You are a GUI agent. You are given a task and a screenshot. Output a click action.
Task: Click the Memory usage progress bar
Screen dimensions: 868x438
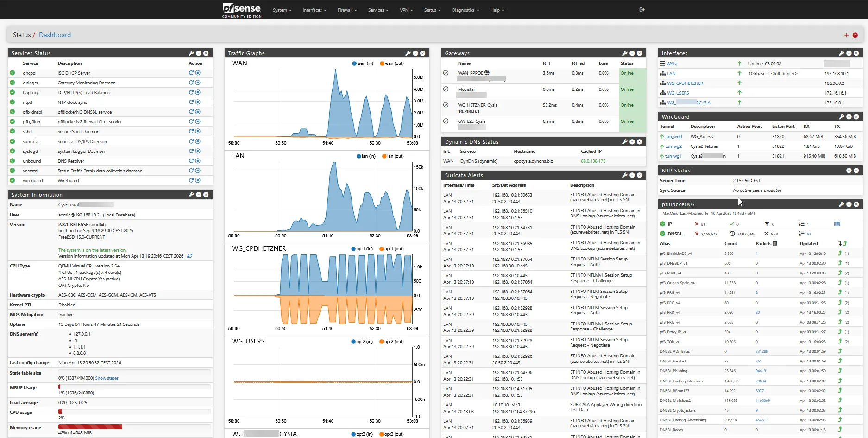tap(90, 426)
